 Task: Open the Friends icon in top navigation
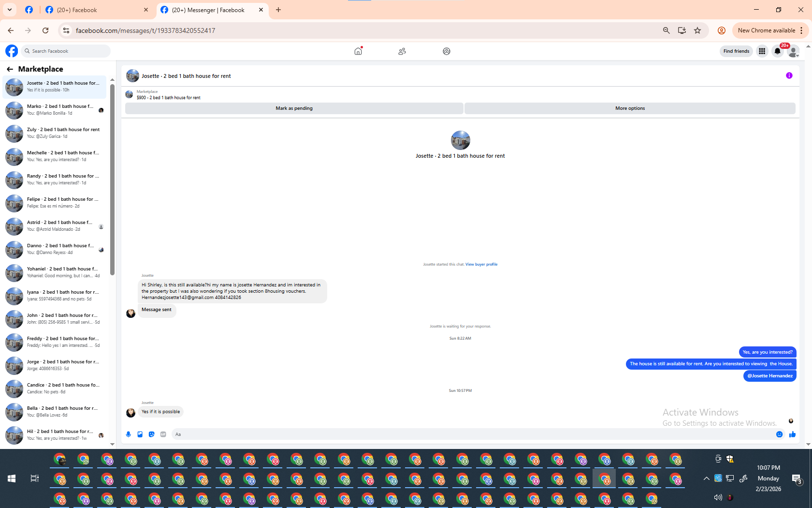pos(402,51)
